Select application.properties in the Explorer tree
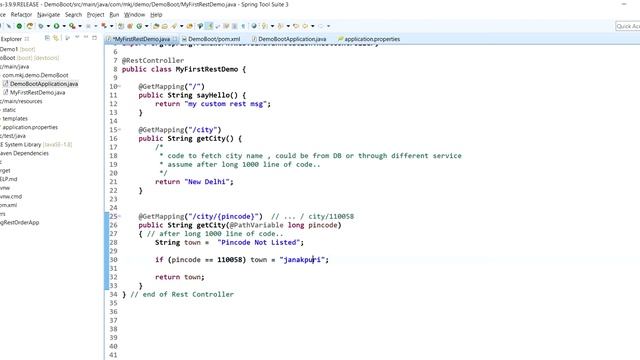The height and width of the screenshot is (360, 640). (x=30, y=127)
